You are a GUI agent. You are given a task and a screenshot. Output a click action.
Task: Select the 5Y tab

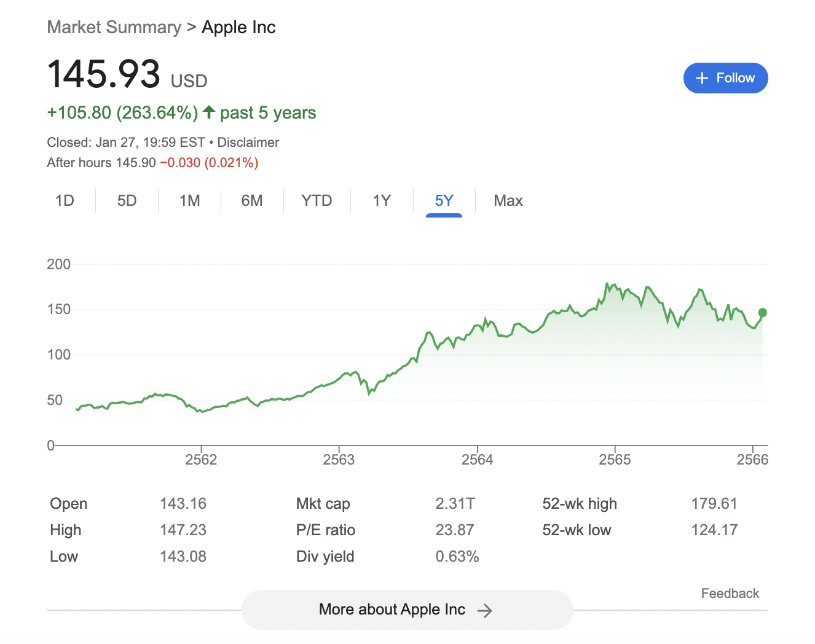[444, 201]
